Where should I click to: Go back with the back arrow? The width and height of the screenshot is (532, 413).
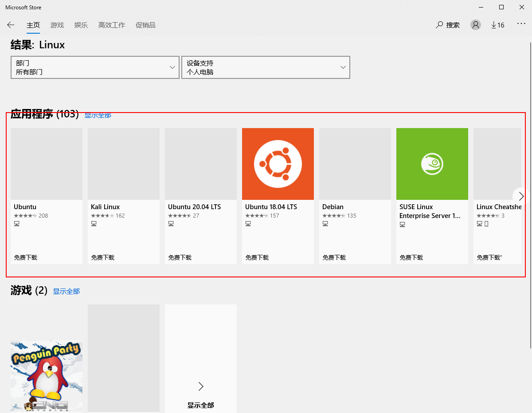click(x=11, y=25)
